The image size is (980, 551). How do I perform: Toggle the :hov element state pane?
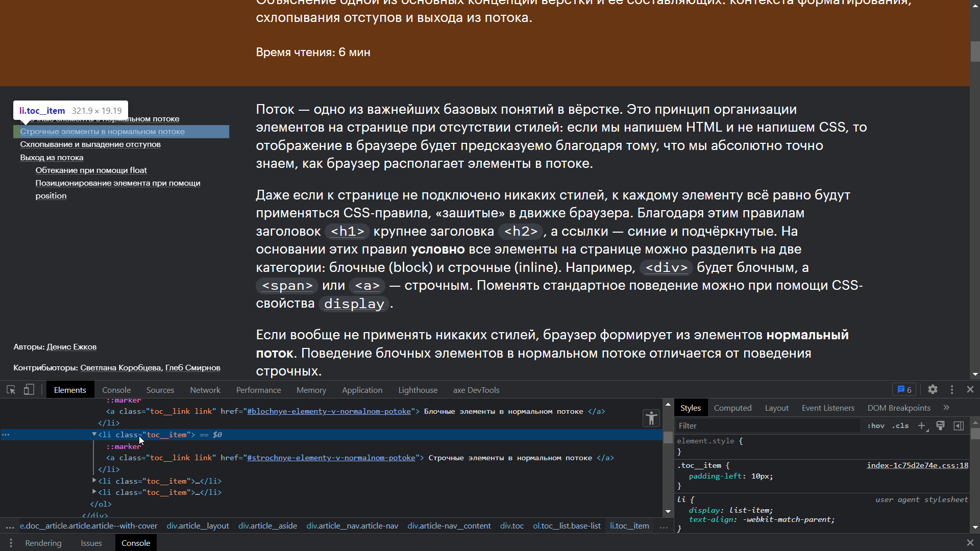point(875,425)
